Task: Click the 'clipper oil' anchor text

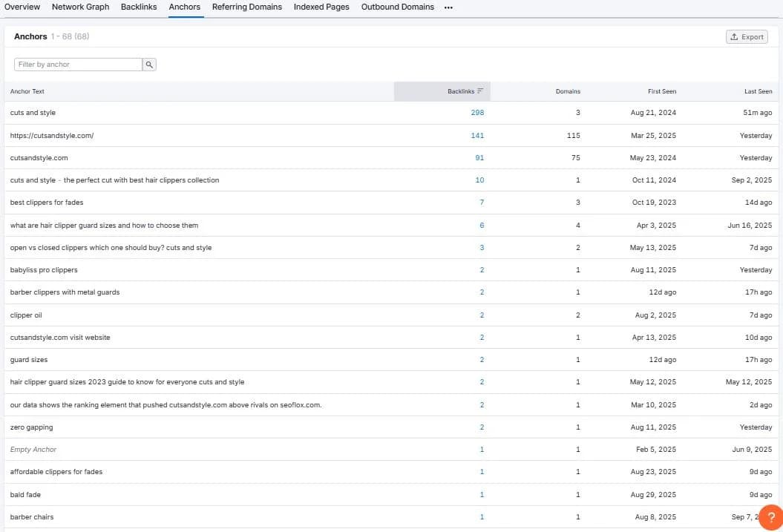Action: coord(26,315)
